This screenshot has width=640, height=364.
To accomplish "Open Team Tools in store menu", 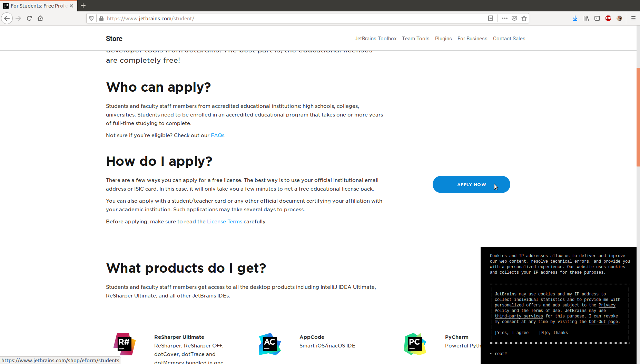I will pos(415,39).
